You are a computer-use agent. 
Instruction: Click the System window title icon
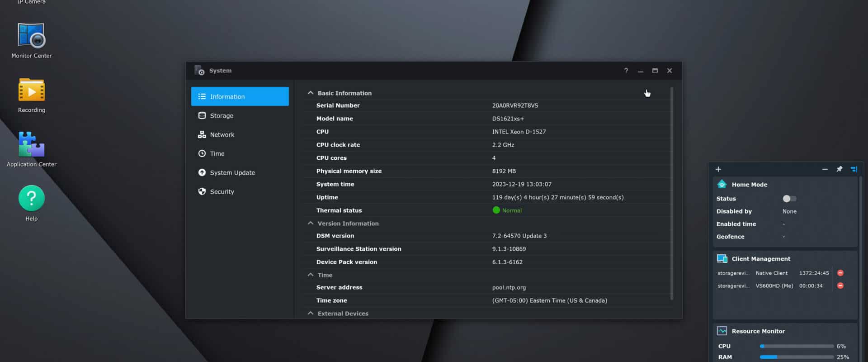click(199, 71)
